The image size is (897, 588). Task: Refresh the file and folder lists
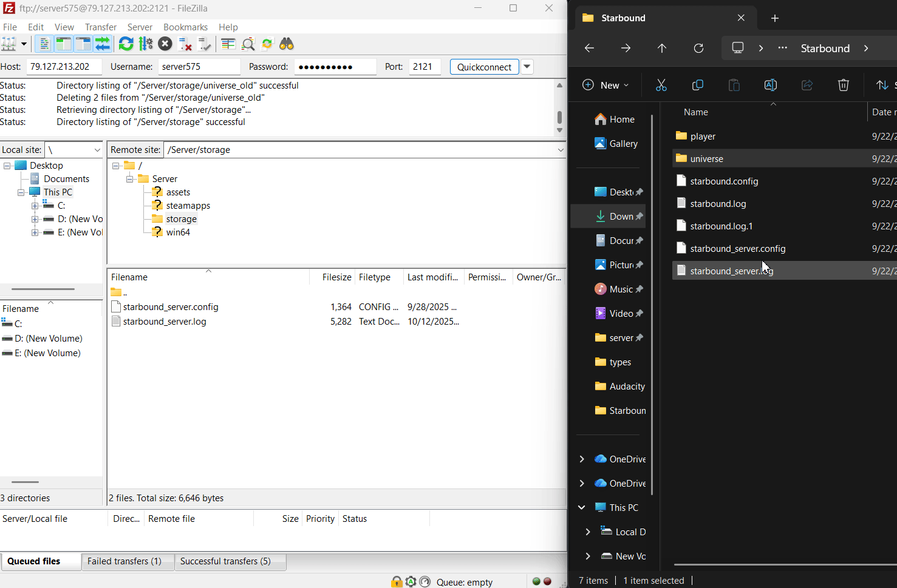pos(126,44)
